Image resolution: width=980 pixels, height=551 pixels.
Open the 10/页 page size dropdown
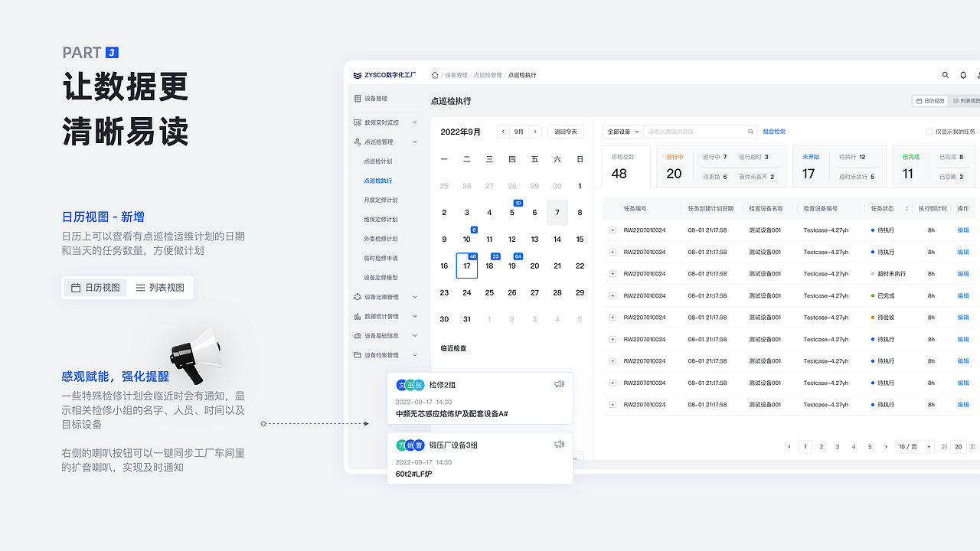click(x=915, y=446)
